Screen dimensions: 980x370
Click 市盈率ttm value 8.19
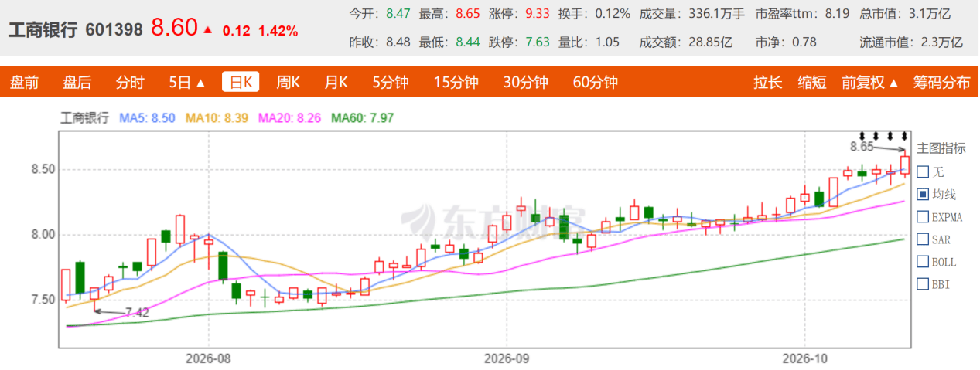837,13
